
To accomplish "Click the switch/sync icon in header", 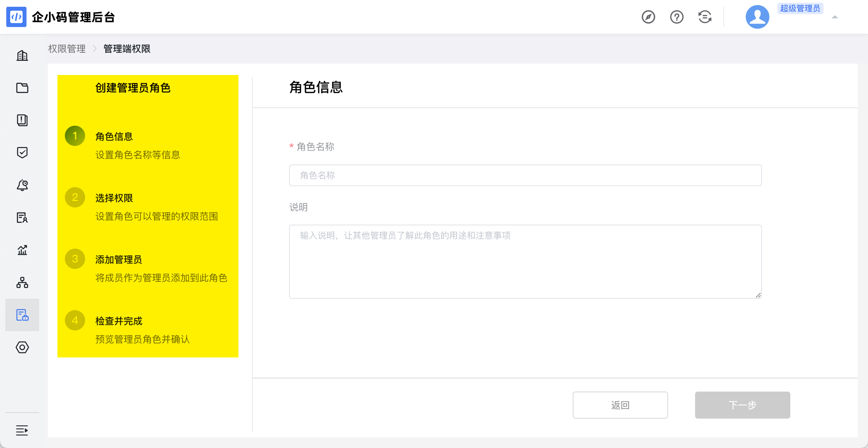I will (x=705, y=17).
